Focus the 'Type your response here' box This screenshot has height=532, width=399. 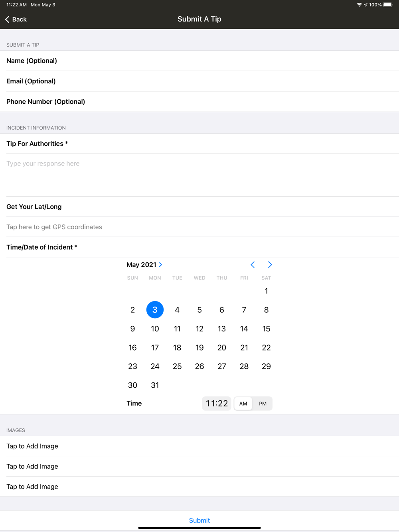[199, 175]
